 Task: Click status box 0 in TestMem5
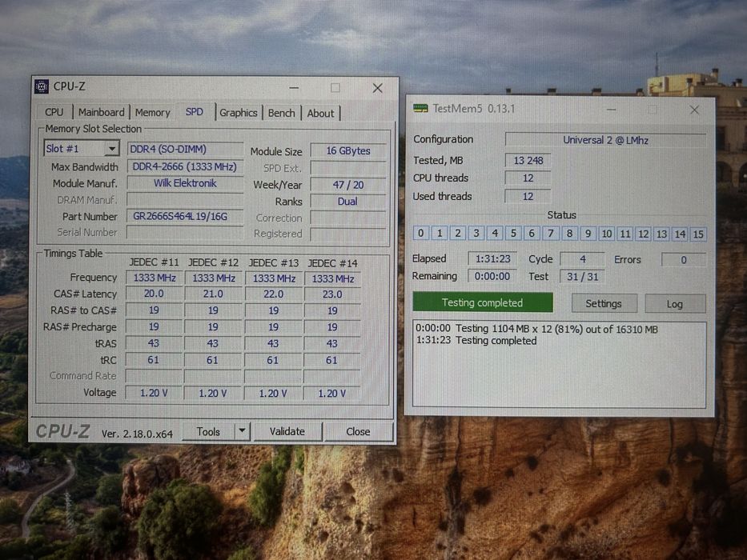coord(420,233)
